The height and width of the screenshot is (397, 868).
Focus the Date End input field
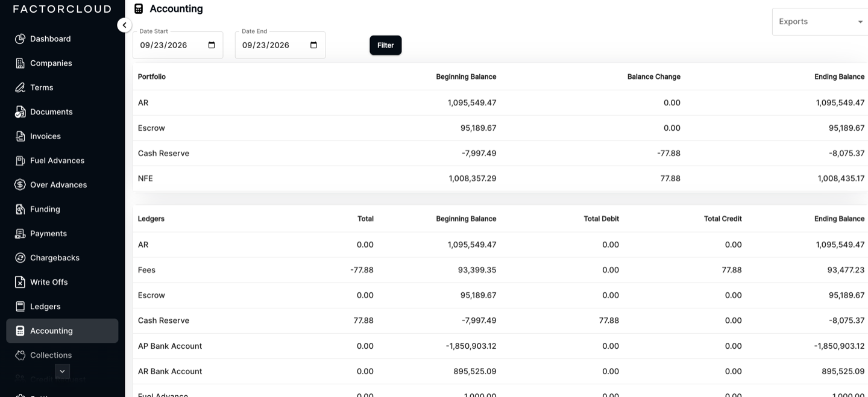280,45
